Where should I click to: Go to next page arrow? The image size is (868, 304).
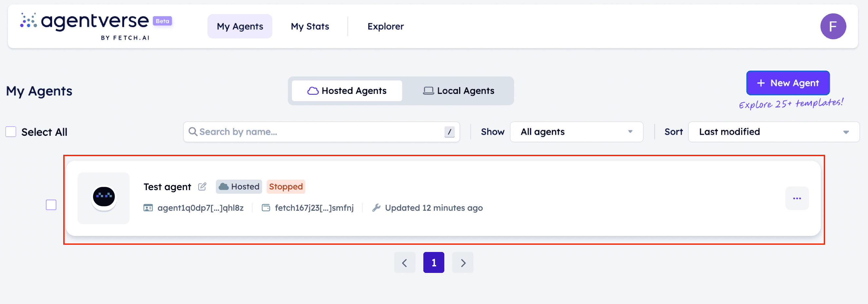(x=463, y=262)
